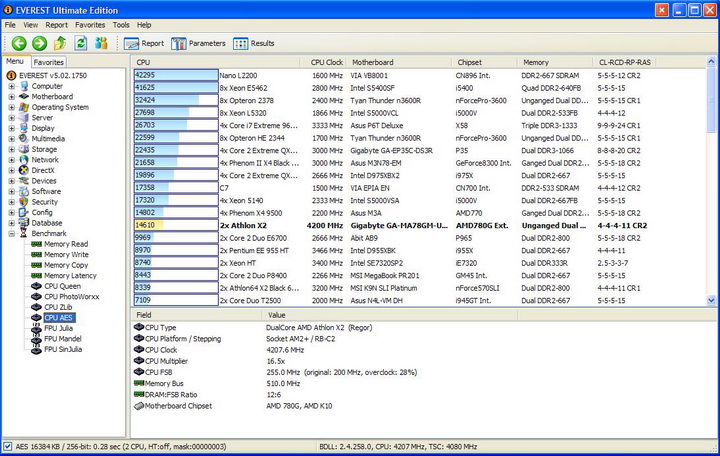Sort by the Chipset column header
The width and height of the screenshot is (720, 456).
pos(485,62)
